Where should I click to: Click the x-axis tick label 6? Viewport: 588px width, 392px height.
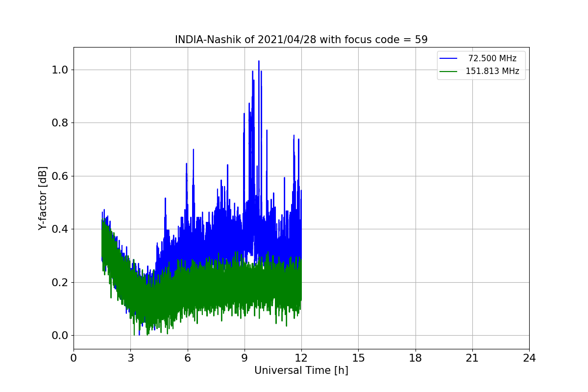188,358
